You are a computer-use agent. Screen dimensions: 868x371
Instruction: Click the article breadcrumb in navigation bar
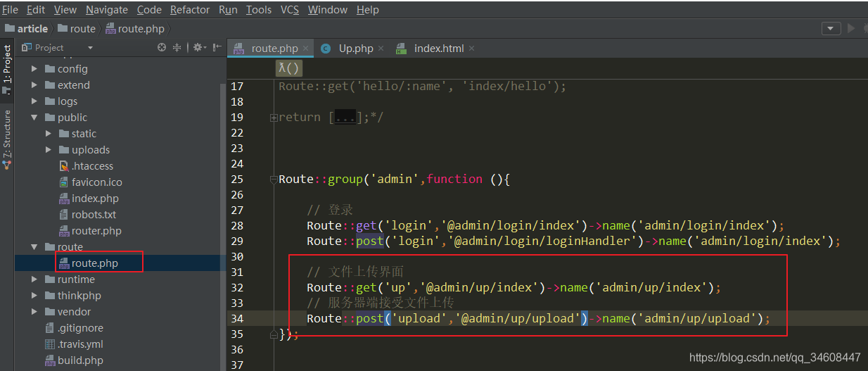27,29
